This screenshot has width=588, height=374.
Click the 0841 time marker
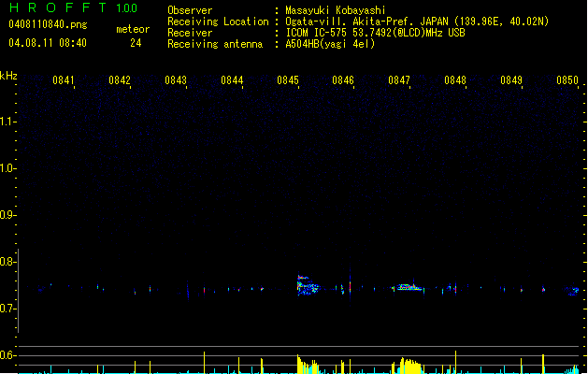tap(64, 80)
